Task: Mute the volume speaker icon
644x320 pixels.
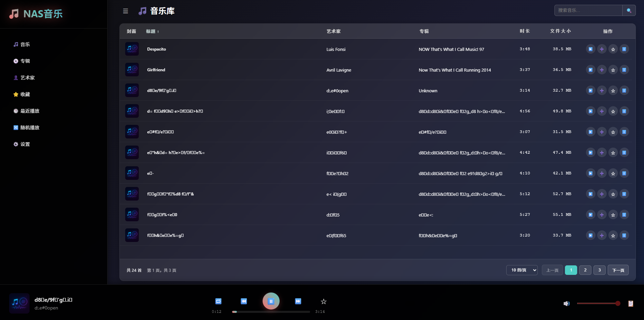Action: tap(566, 303)
